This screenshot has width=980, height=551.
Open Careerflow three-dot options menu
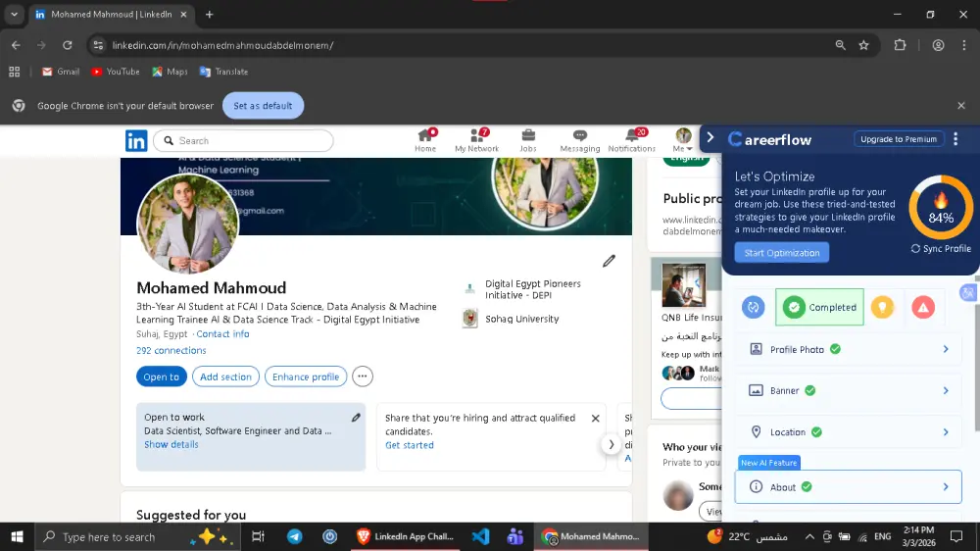pyautogui.click(x=955, y=139)
